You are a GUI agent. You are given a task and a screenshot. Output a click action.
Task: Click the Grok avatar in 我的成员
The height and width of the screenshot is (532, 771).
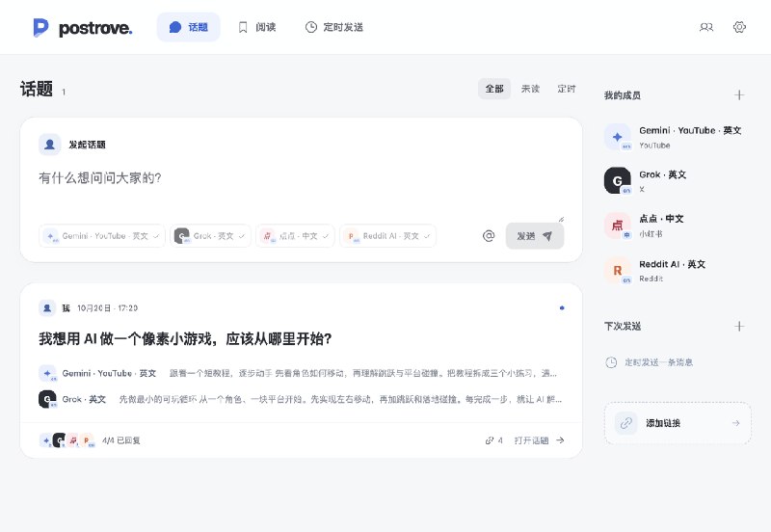coord(618,180)
